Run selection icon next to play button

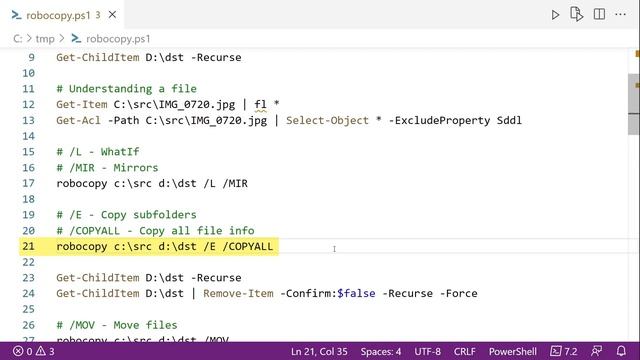[576, 14]
